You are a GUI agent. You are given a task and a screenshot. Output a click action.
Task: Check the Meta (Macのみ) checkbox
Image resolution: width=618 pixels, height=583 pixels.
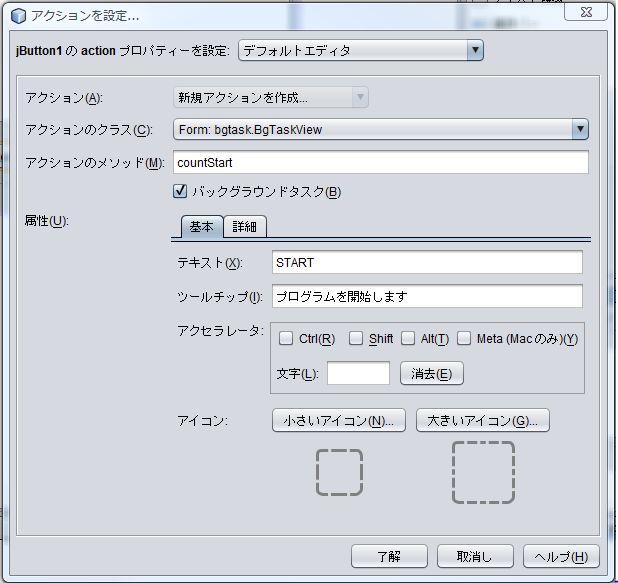pyautogui.click(x=464, y=339)
